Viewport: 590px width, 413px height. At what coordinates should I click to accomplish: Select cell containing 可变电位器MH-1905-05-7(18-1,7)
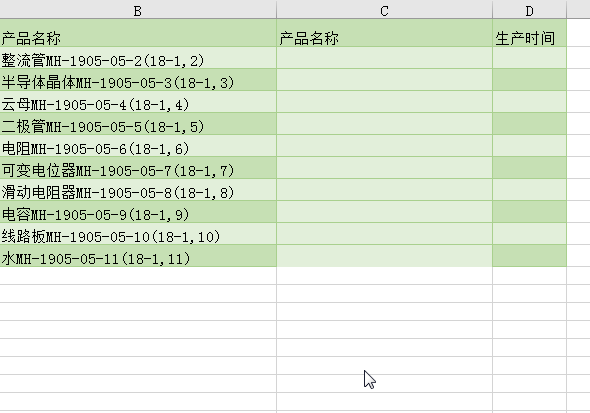138,168
